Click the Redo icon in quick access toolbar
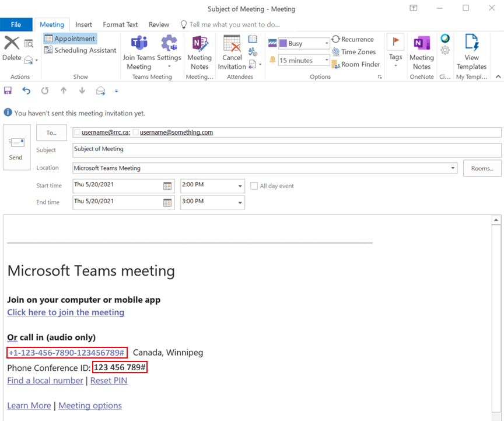Screen dimensions: 504x421 [x=45, y=91]
